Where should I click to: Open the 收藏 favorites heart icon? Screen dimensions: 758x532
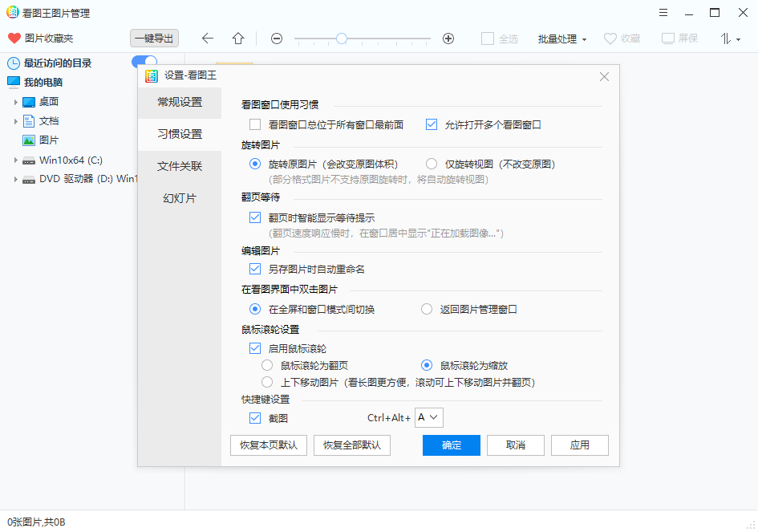tap(612, 38)
